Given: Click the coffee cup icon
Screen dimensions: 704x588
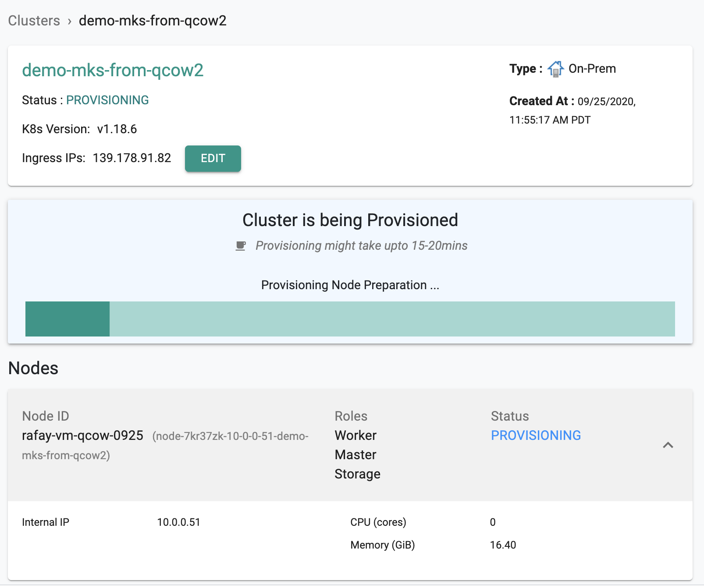Looking at the screenshot, I should (x=241, y=246).
